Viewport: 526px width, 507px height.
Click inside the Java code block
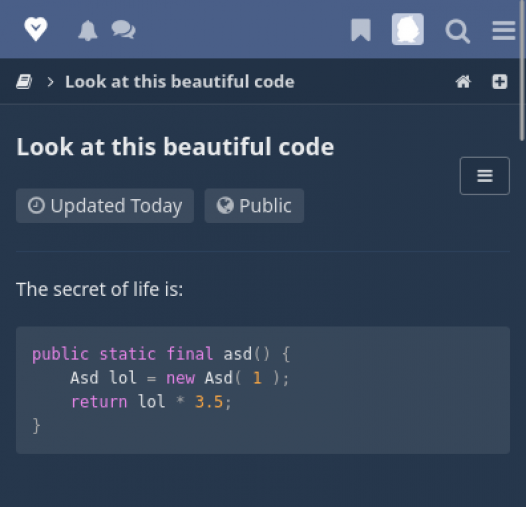point(263,390)
